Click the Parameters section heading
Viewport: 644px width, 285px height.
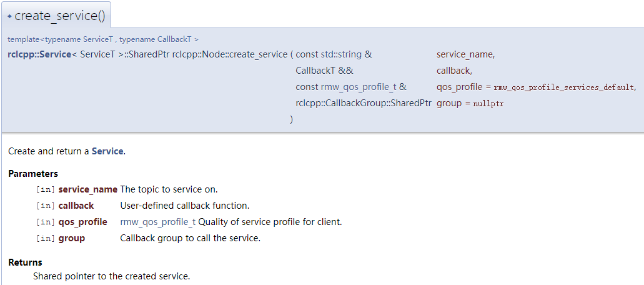pyautogui.click(x=33, y=174)
